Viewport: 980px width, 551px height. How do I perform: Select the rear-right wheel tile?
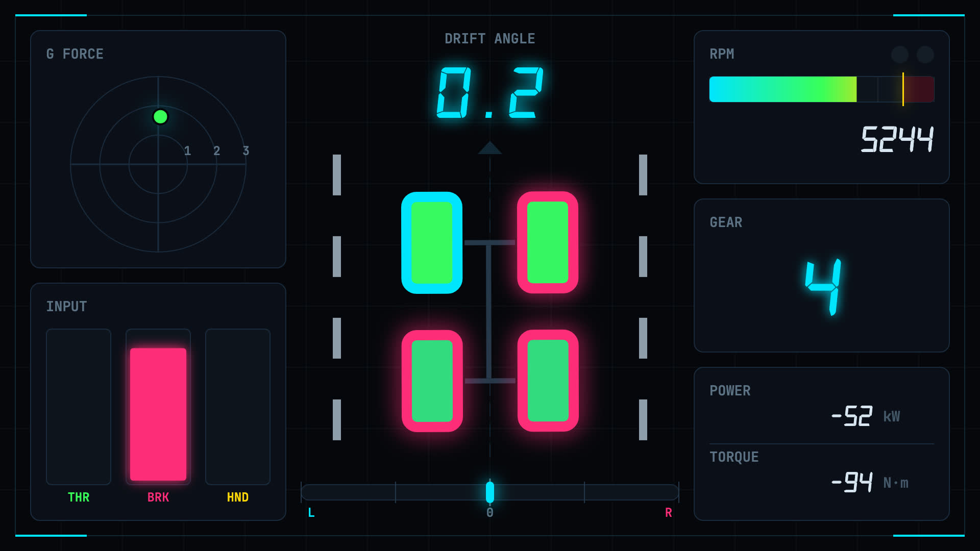(x=548, y=381)
